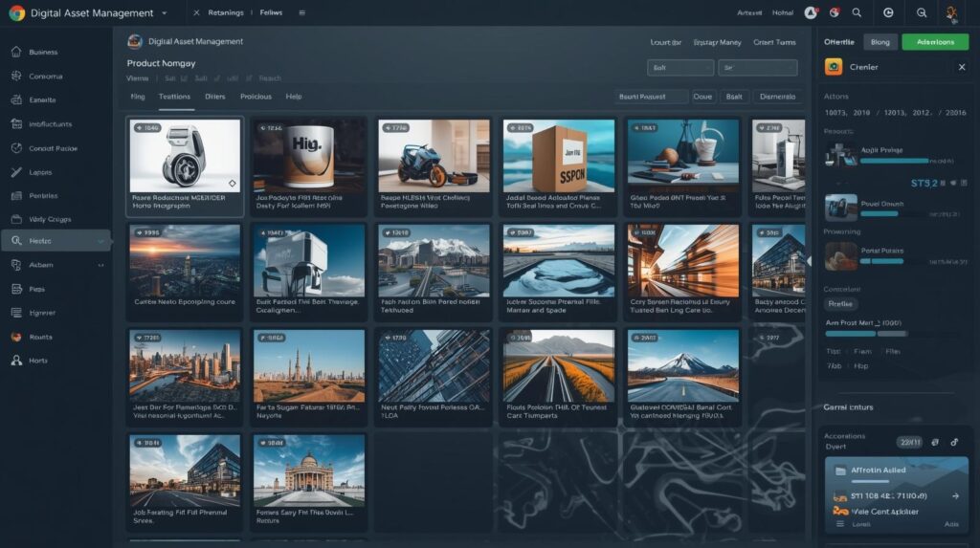
Task: Click orange icon beside Rounts
Action: tap(16, 337)
